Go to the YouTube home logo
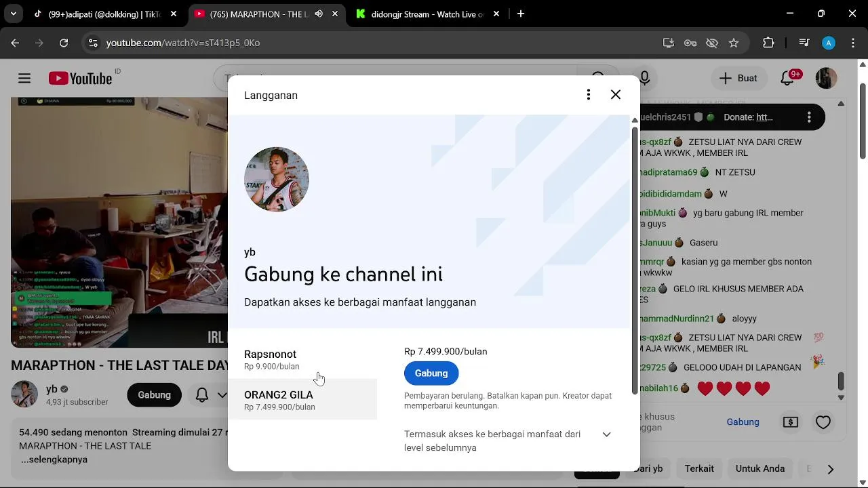 point(80,79)
